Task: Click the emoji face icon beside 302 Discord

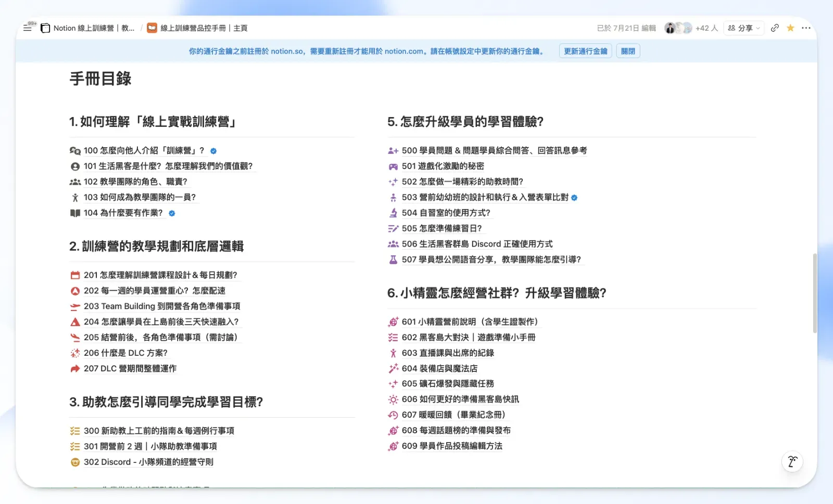Action: coord(75,462)
